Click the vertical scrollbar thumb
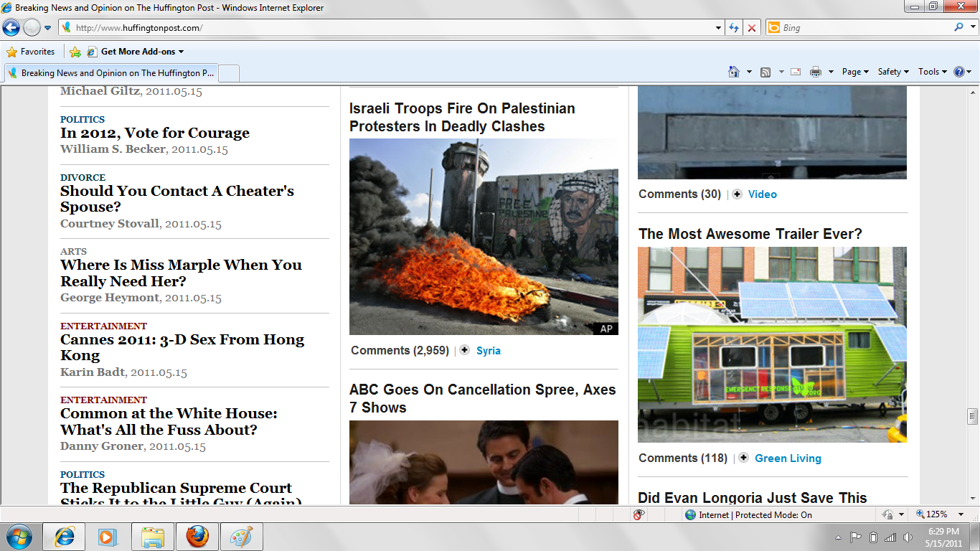The height and width of the screenshot is (551, 980). click(972, 416)
